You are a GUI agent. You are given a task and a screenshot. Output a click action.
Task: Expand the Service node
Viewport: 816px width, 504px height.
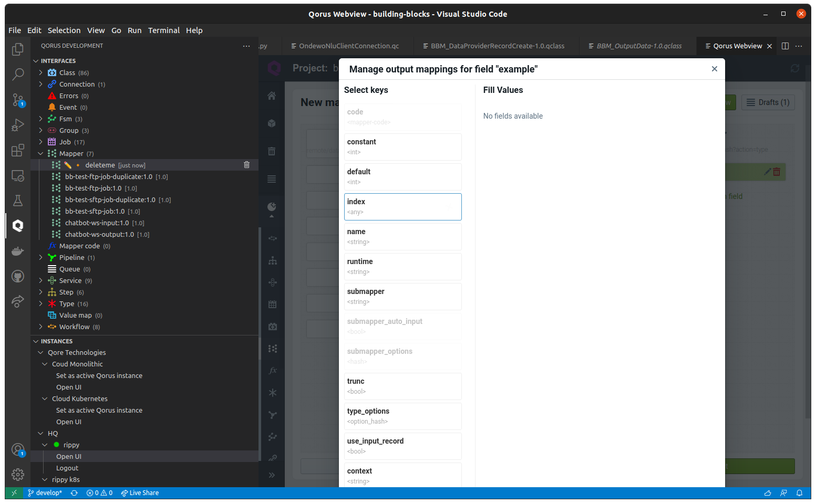[40, 280]
